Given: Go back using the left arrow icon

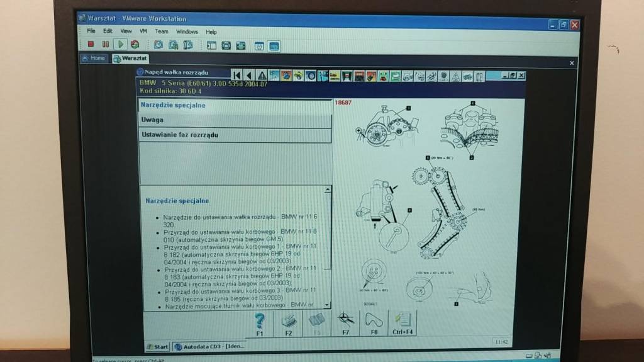Looking at the screenshot, I should pos(249,76).
